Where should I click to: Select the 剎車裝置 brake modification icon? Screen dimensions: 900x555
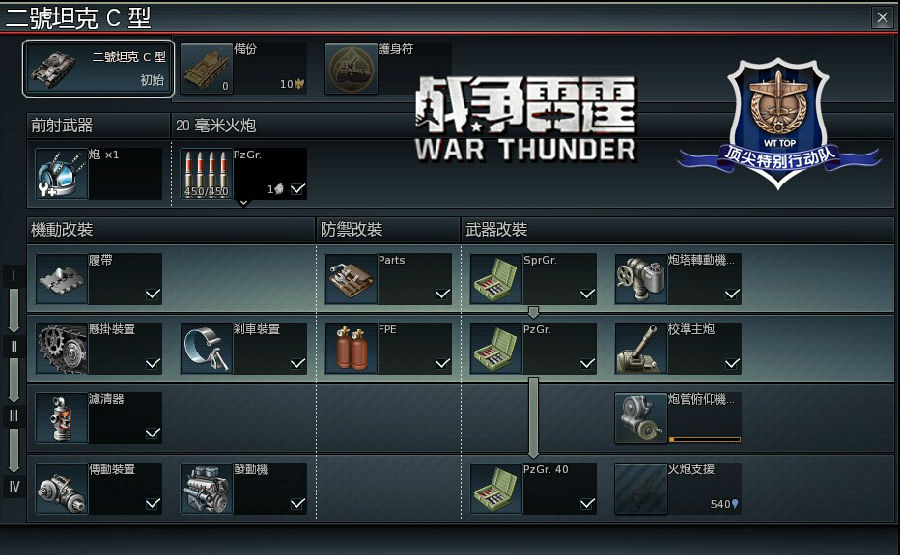(x=207, y=349)
